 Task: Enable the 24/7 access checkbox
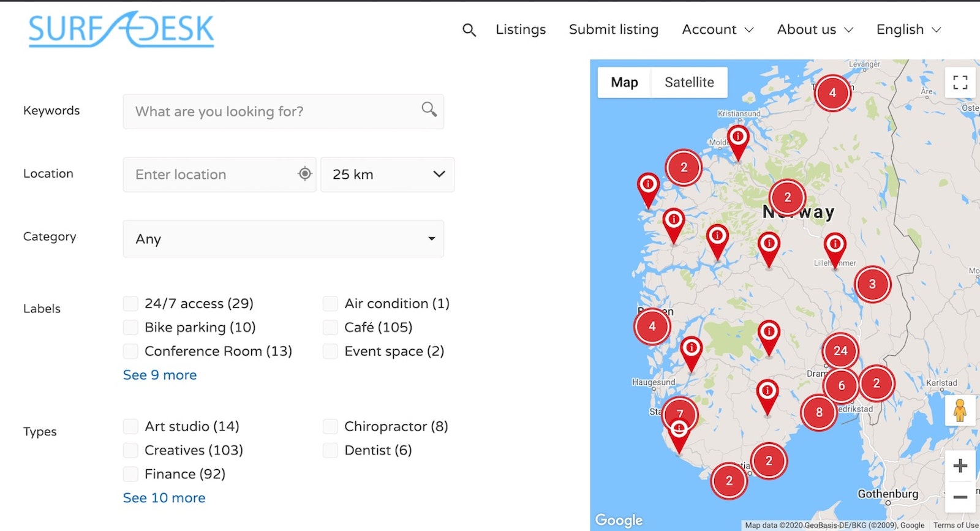[130, 304]
